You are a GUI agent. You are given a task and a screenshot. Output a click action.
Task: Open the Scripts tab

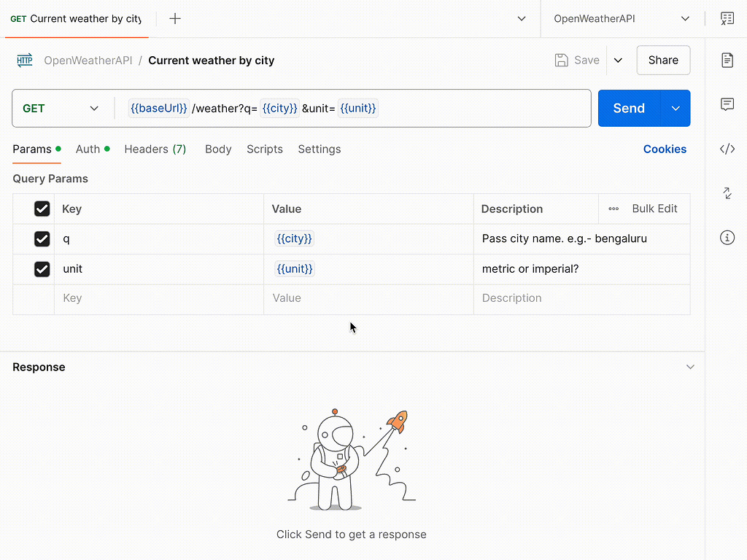point(264,149)
